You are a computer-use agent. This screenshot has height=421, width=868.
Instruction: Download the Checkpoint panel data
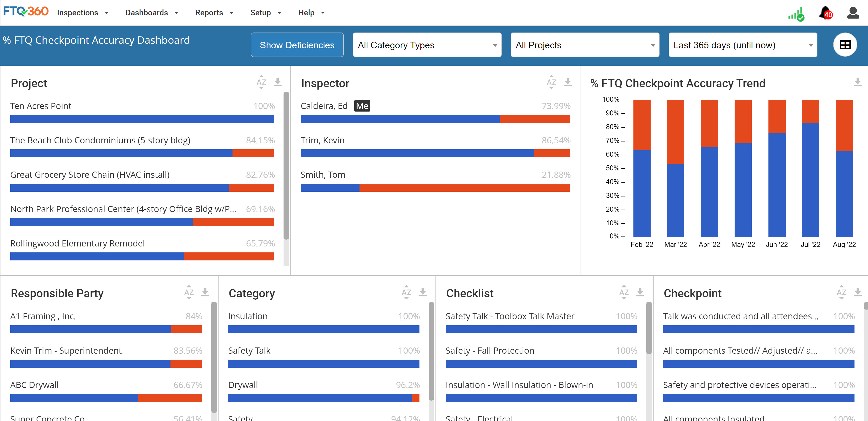(857, 292)
